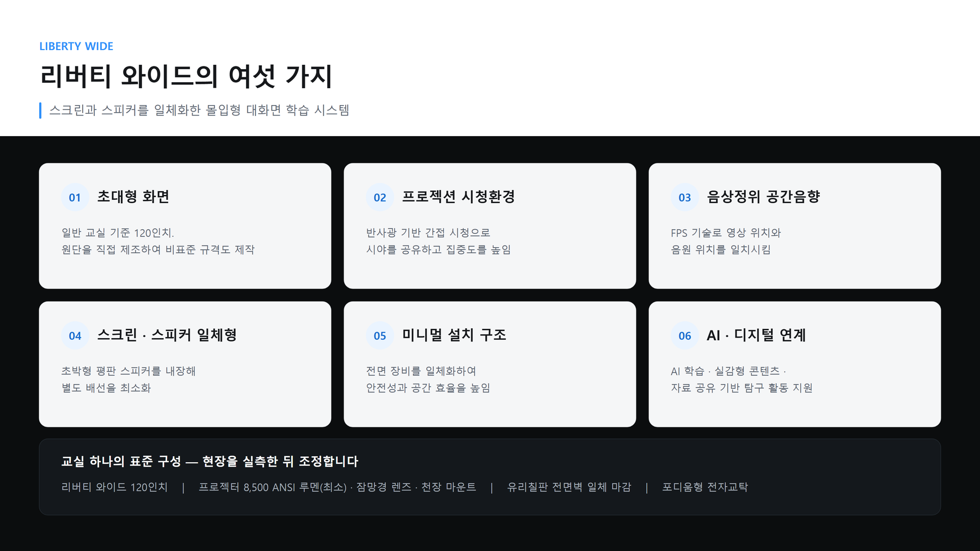Click the line 일반 교실 기준 120인치.
This screenshot has width=980, height=551.
[x=118, y=232]
